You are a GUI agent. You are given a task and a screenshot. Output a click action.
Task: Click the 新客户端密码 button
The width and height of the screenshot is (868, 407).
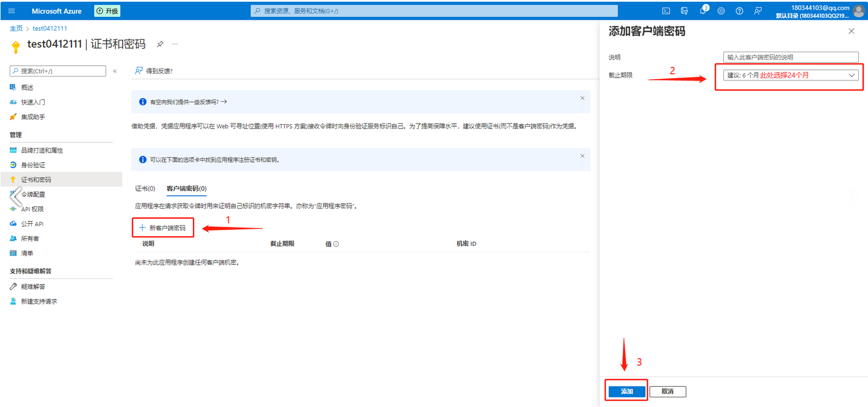163,228
